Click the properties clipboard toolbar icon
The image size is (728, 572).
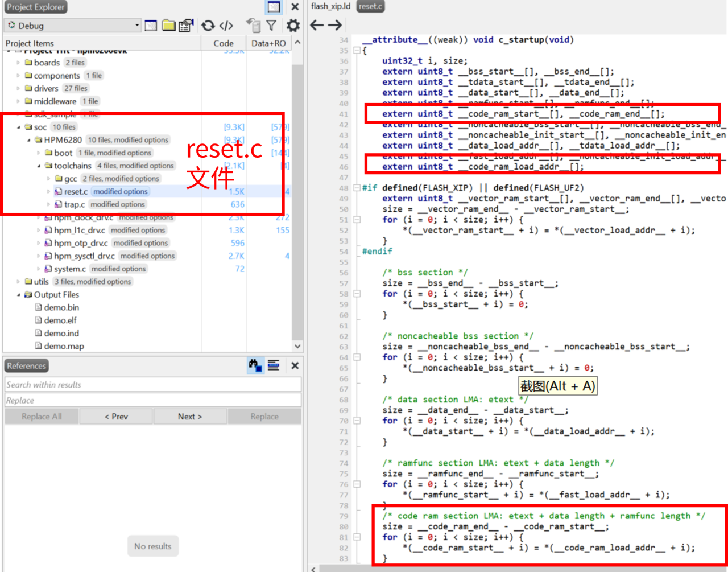tap(186, 26)
